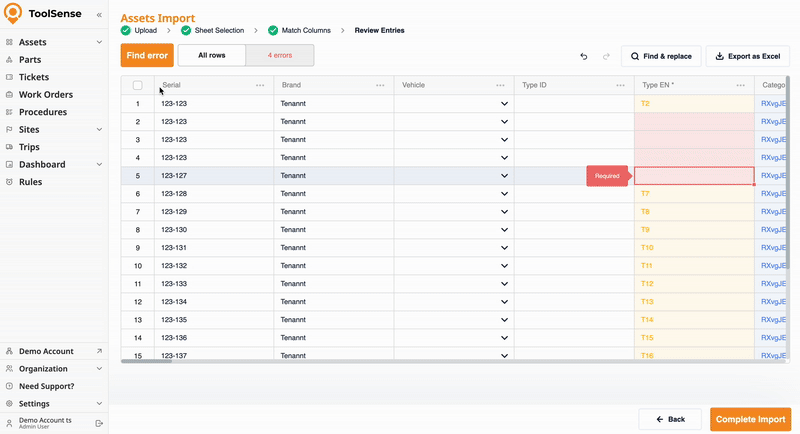
Task: Click Complete Import
Action: pos(750,419)
